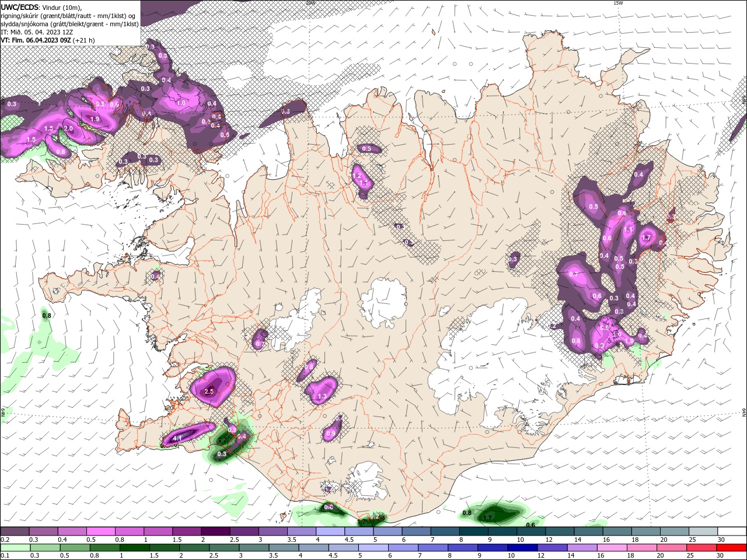Viewport: 747px width, 560px height.
Task: Click the 0.1 label on the lower legend
Action: [x=4, y=556]
